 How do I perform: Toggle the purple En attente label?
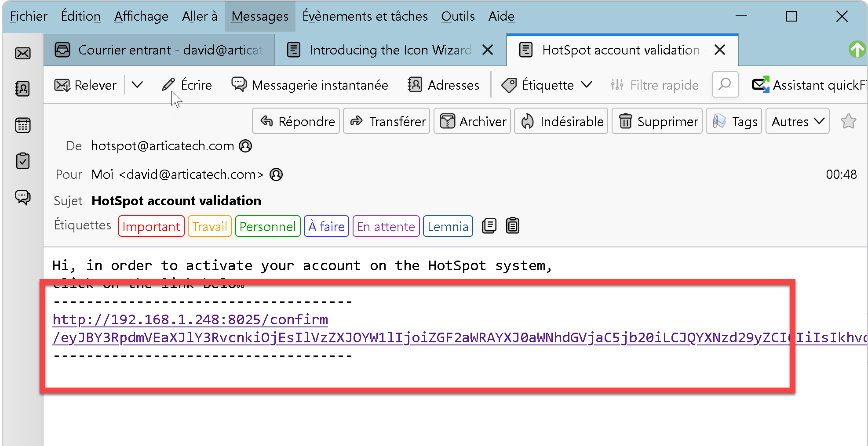pyautogui.click(x=386, y=226)
